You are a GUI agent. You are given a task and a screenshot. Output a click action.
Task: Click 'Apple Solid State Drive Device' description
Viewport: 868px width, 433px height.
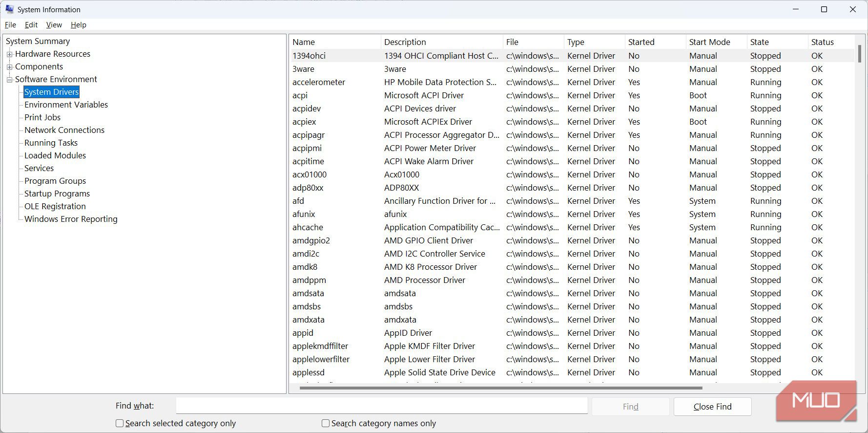[x=440, y=372]
